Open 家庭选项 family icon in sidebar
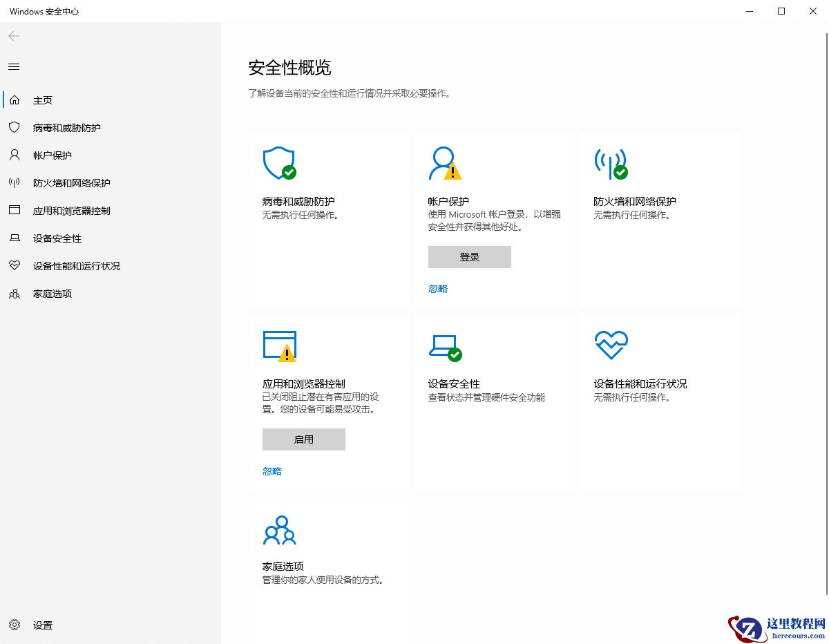The image size is (829, 644). (x=13, y=293)
